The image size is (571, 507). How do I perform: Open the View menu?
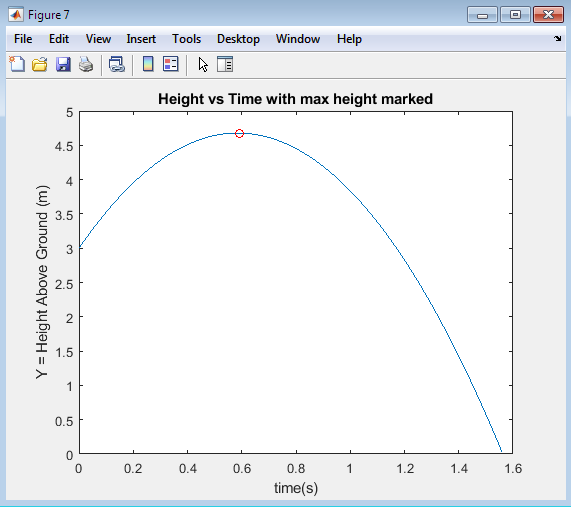click(x=98, y=39)
